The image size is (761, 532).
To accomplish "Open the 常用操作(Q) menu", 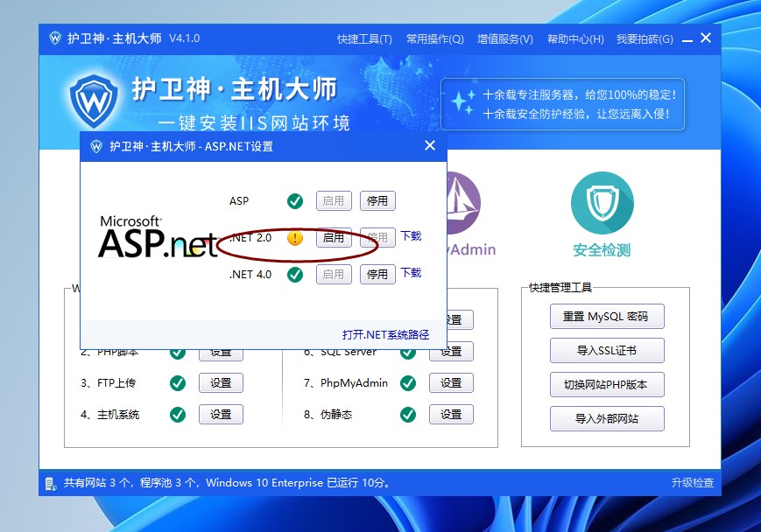I will pyautogui.click(x=434, y=38).
